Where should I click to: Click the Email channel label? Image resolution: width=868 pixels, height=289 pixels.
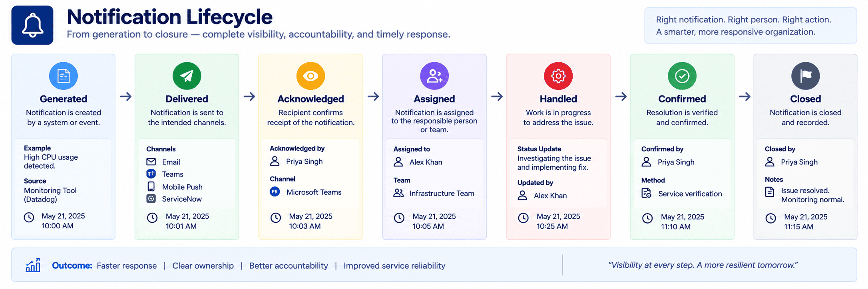171,162
